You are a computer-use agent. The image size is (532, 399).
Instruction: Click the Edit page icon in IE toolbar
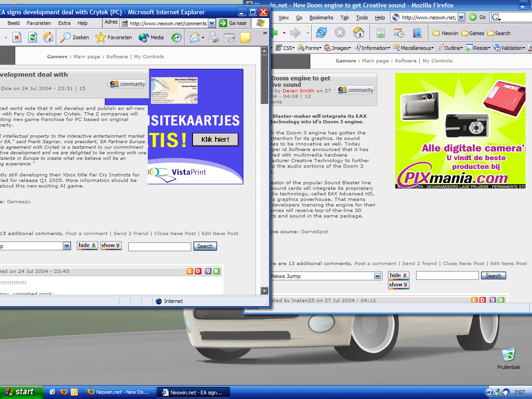(230, 37)
